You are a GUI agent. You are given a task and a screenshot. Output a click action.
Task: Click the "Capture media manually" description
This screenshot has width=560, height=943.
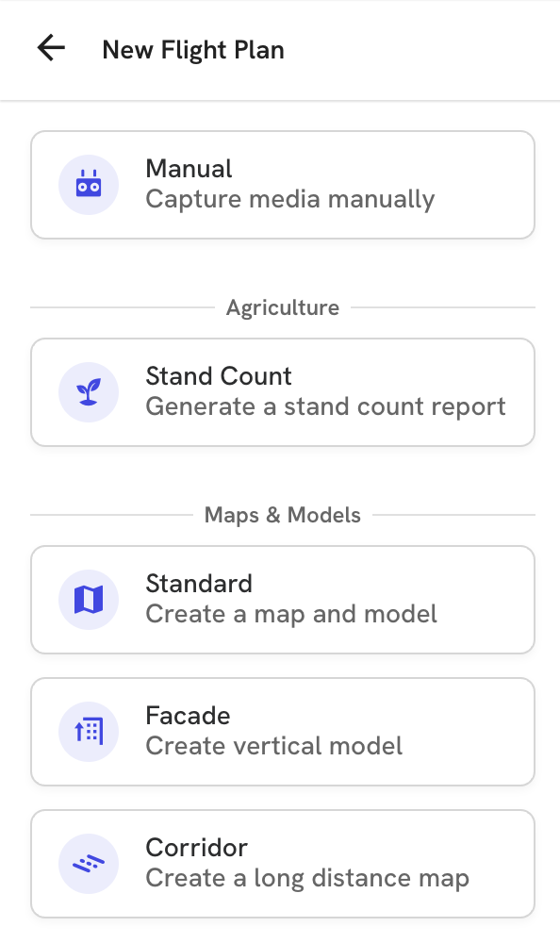pos(290,200)
